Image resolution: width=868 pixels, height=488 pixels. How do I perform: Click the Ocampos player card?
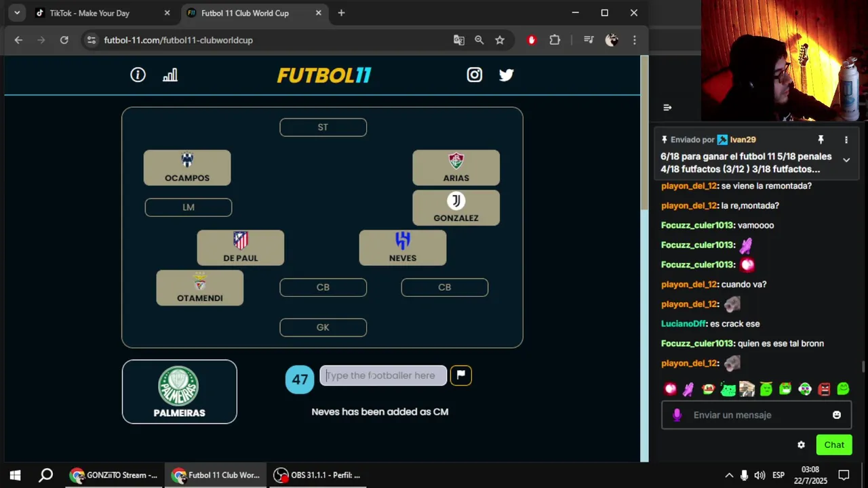click(x=187, y=168)
